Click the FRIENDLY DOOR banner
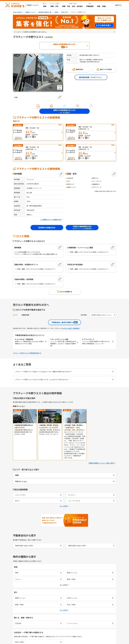Screen dimensions: 129x644 coord(64,520)
